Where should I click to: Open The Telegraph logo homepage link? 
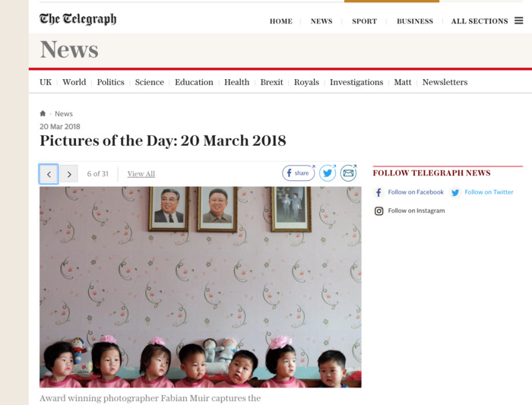coord(78,19)
